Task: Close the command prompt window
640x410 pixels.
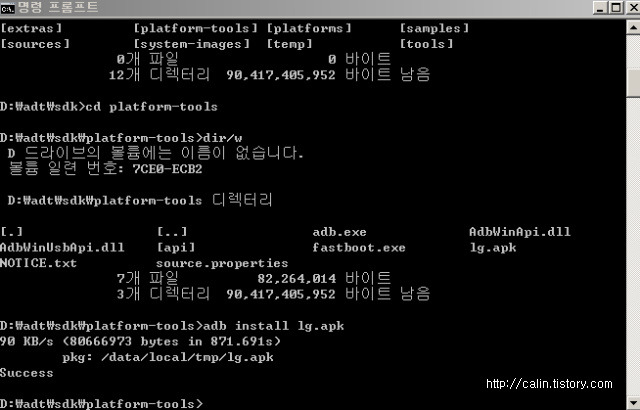Action: pyautogui.click(x=633, y=8)
